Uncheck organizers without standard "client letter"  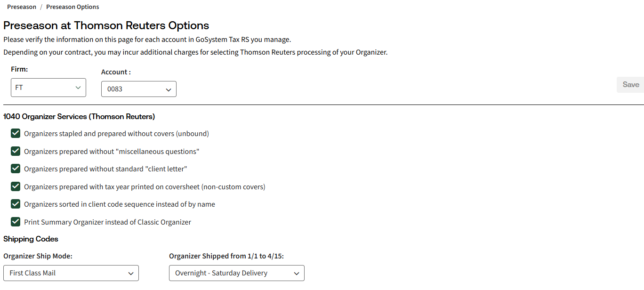16,169
